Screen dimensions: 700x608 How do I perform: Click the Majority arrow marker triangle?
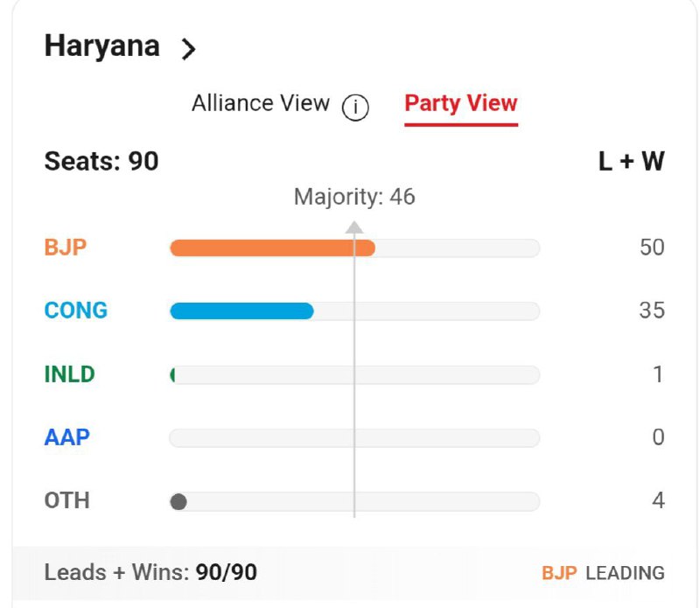click(354, 227)
